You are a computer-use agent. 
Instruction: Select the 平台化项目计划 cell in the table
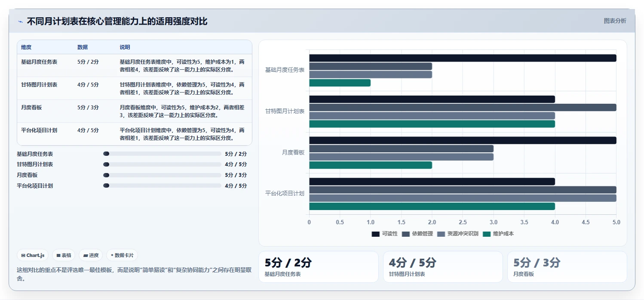click(x=39, y=130)
